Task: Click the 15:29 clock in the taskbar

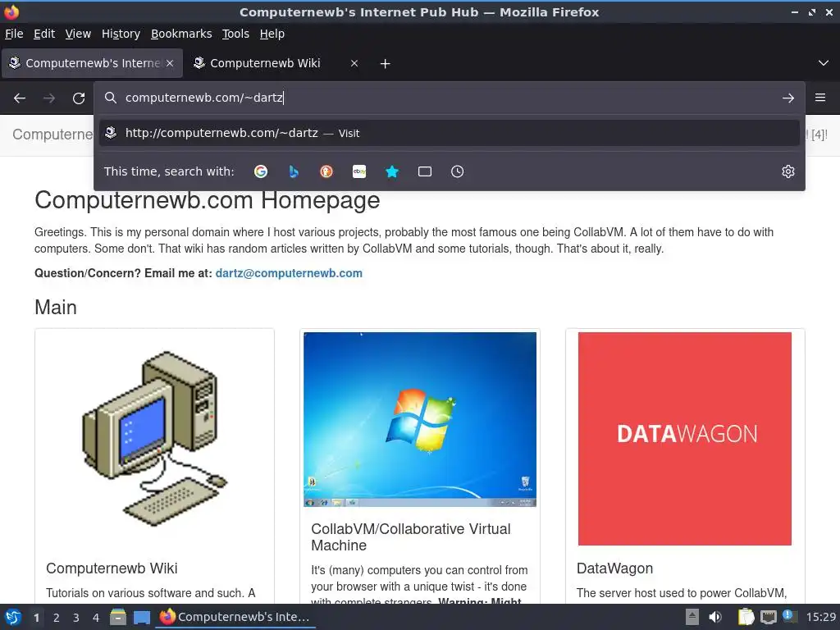Action: point(820,617)
